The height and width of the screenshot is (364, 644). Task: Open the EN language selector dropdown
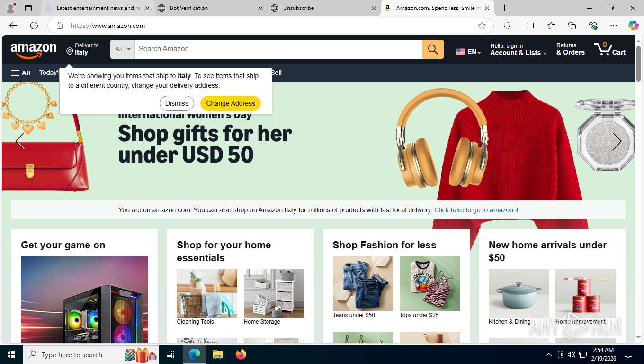468,52
